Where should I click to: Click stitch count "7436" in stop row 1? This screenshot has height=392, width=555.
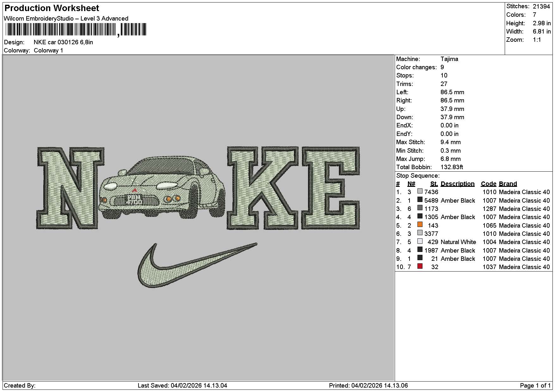(431, 192)
